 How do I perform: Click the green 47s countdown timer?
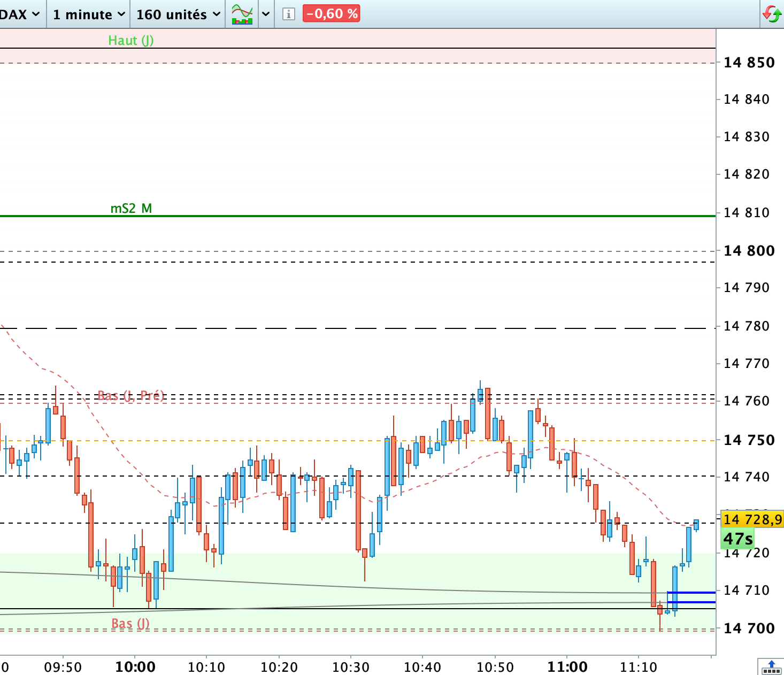point(738,539)
